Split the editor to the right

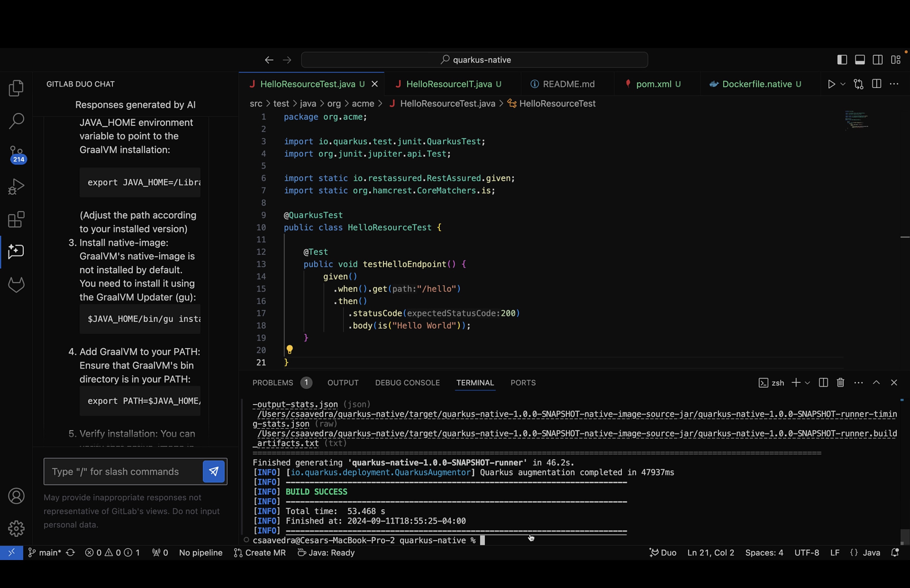(x=877, y=84)
